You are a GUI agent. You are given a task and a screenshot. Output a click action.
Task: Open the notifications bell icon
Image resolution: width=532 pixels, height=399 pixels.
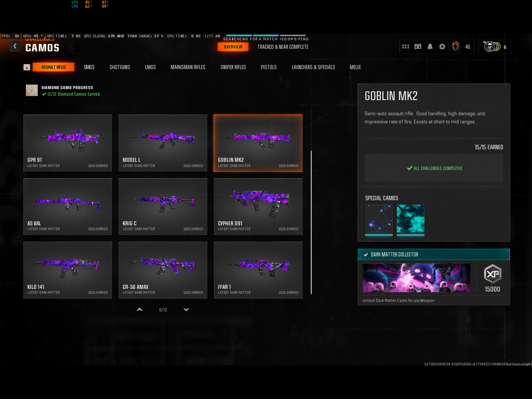(x=430, y=46)
